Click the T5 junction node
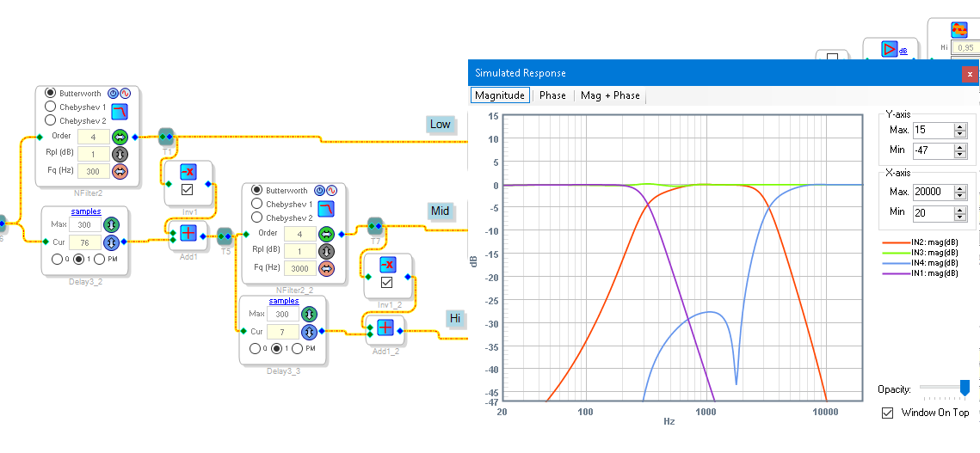This screenshot has width=980, height=453. [225, 235]
